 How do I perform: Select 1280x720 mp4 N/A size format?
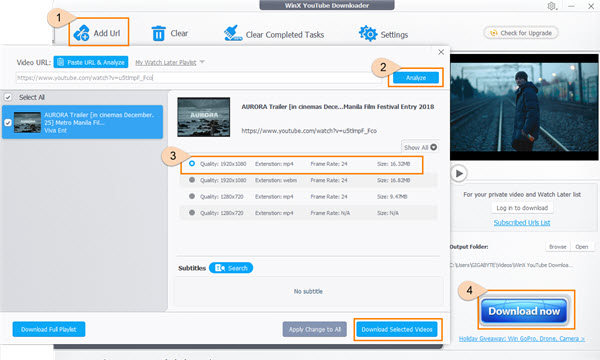point(192,213)
